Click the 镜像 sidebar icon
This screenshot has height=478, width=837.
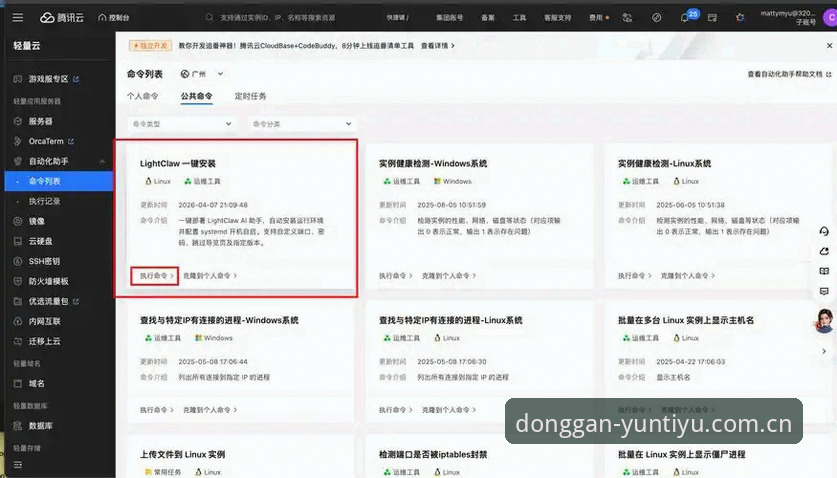point(18,221)
